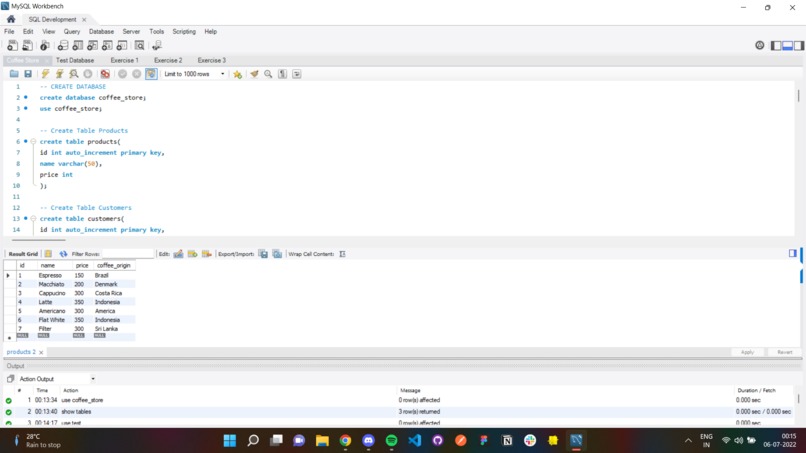Screen dimensions: 806x453
Task: Open the Database menu
Action: click(x=101, y=31)
